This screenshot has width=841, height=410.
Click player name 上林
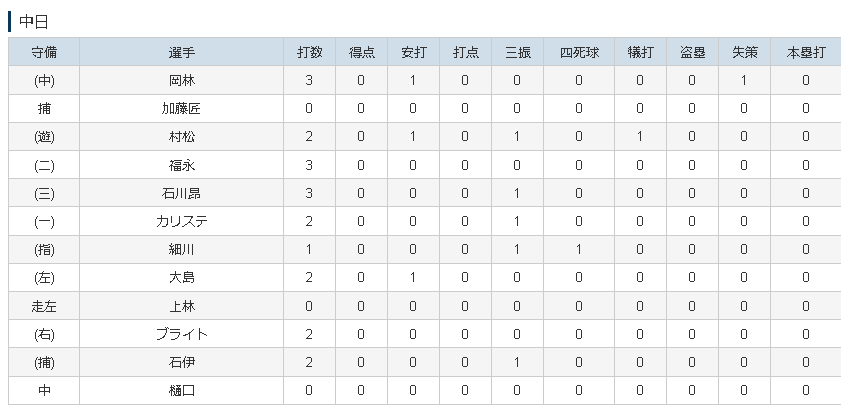[182, 306]
